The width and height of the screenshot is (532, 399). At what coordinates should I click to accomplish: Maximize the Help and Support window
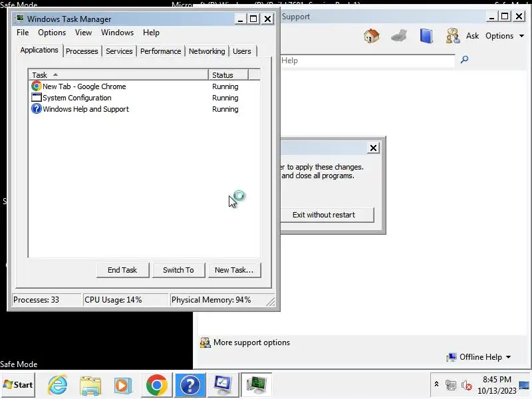[x=505, y=16]
